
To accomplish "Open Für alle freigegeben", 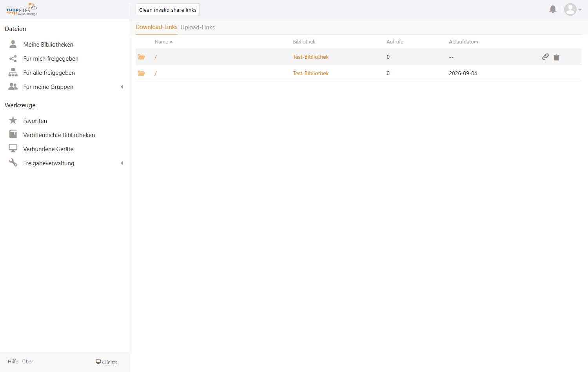I will (x=49, y=73).
